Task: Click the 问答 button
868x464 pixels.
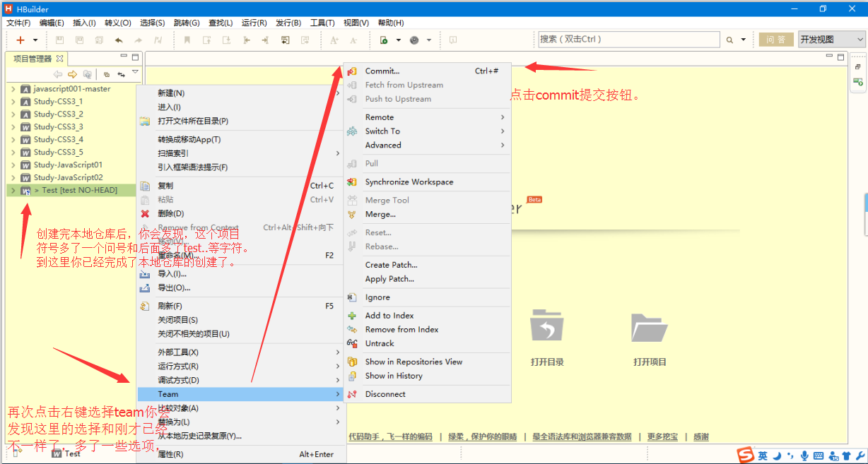Action: (776, 40)
